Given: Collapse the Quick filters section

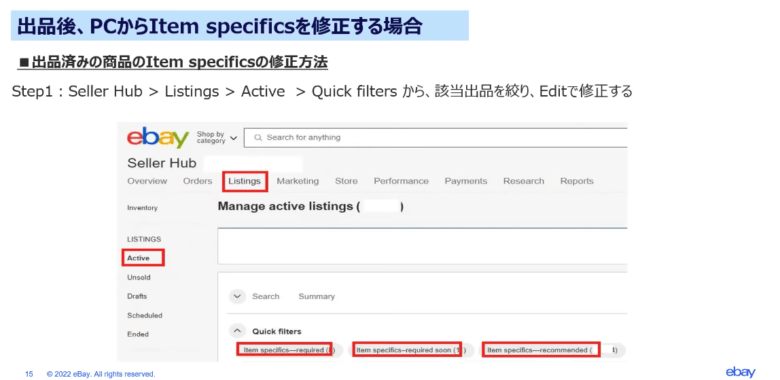Looking at the screenshot, I should (x=237, y=331).
